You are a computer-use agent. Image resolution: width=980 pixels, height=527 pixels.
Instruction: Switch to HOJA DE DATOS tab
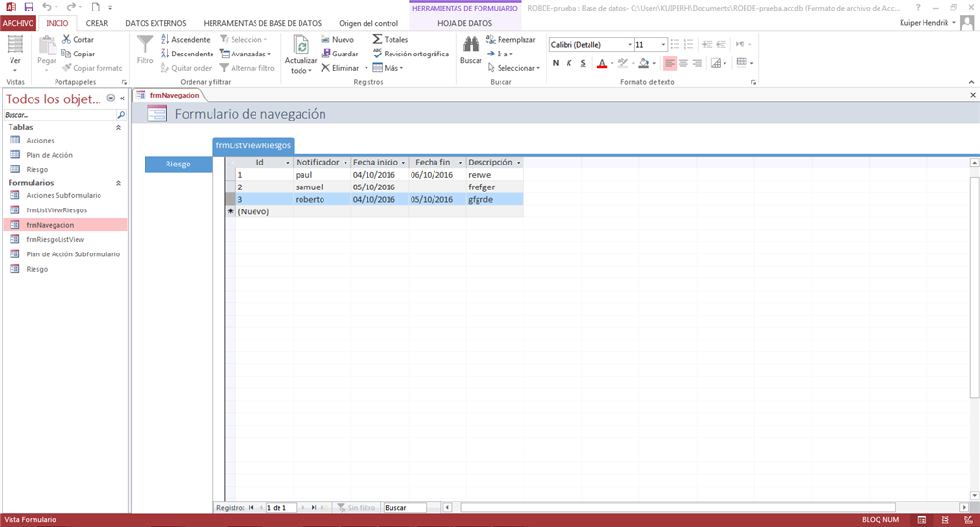(464, 23)
